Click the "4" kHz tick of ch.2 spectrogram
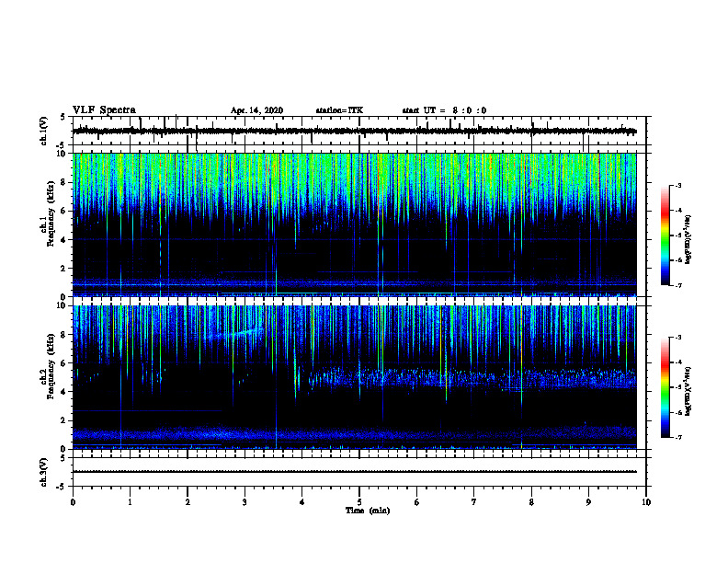Viewport: 728px width, 563px height. click(64, 392)
